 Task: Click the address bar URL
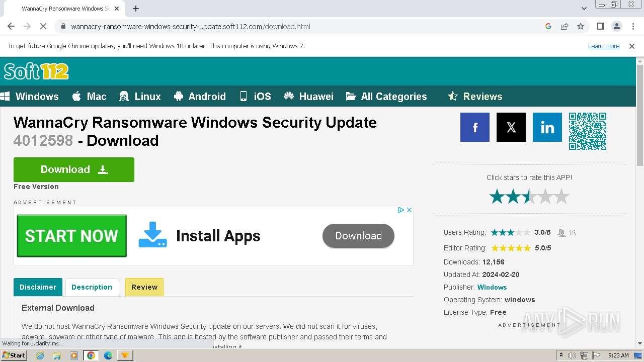[x=190, y=27]
